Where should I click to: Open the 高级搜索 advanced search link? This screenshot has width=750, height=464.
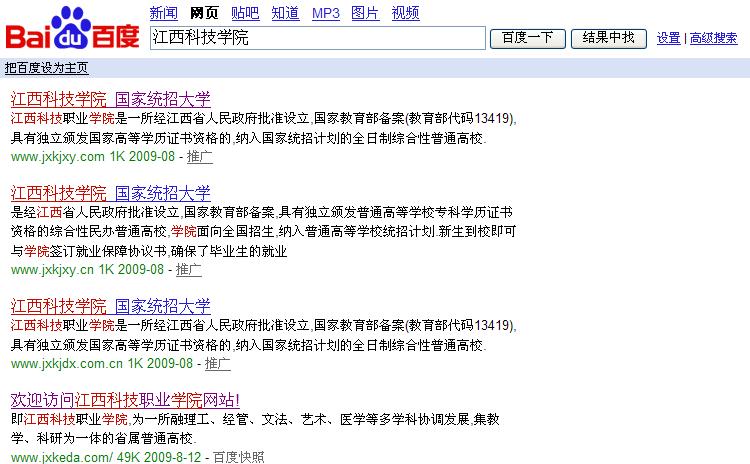(714, 39)
